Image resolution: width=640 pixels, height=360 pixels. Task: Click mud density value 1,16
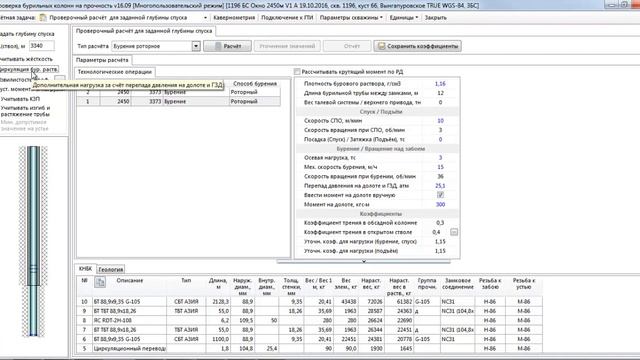pos(440,84)
